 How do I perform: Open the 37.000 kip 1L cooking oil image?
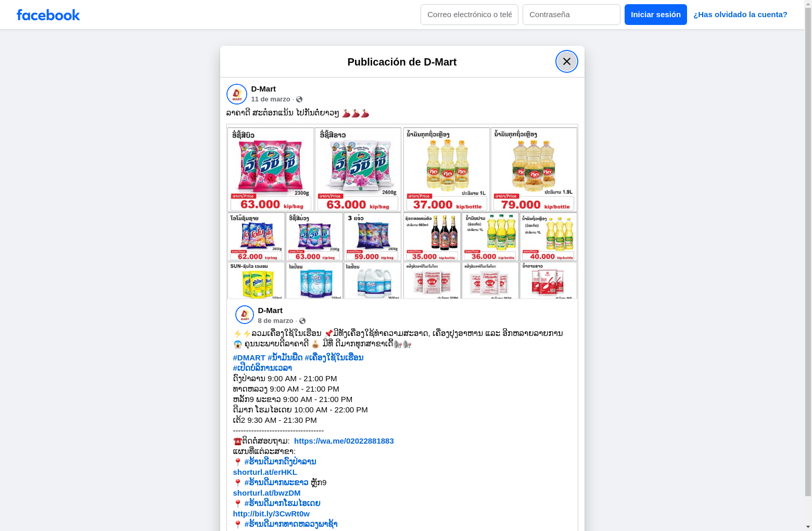tap(447, 170)
